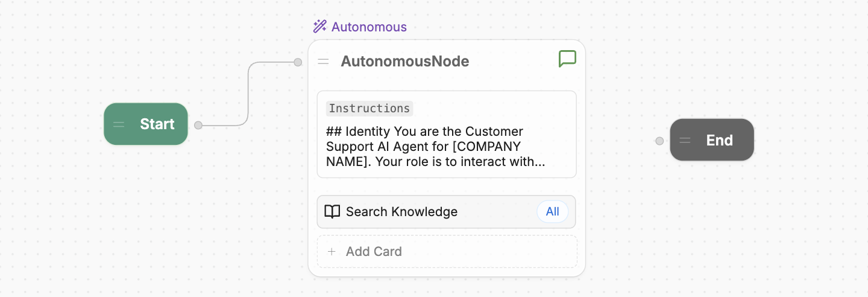Screen dimensions: 868x297
Task: Click the magic wand icon above the node
Action: 319,27
